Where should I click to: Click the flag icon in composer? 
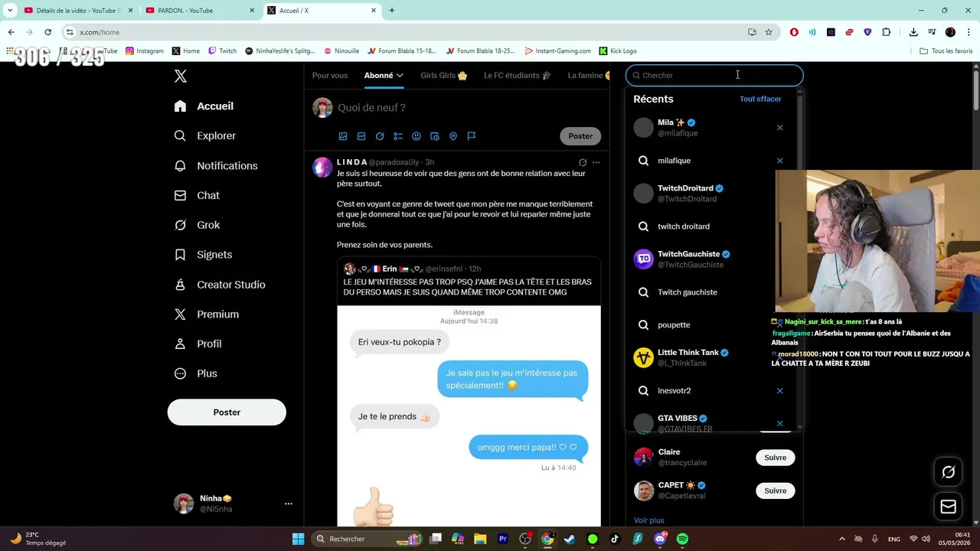(472, 136)
